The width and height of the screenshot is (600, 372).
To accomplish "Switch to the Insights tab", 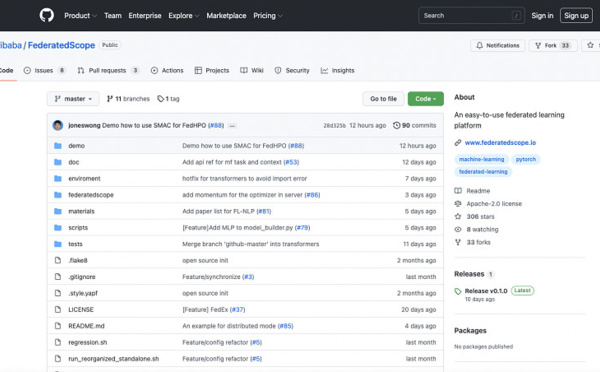I will [338, 70].
